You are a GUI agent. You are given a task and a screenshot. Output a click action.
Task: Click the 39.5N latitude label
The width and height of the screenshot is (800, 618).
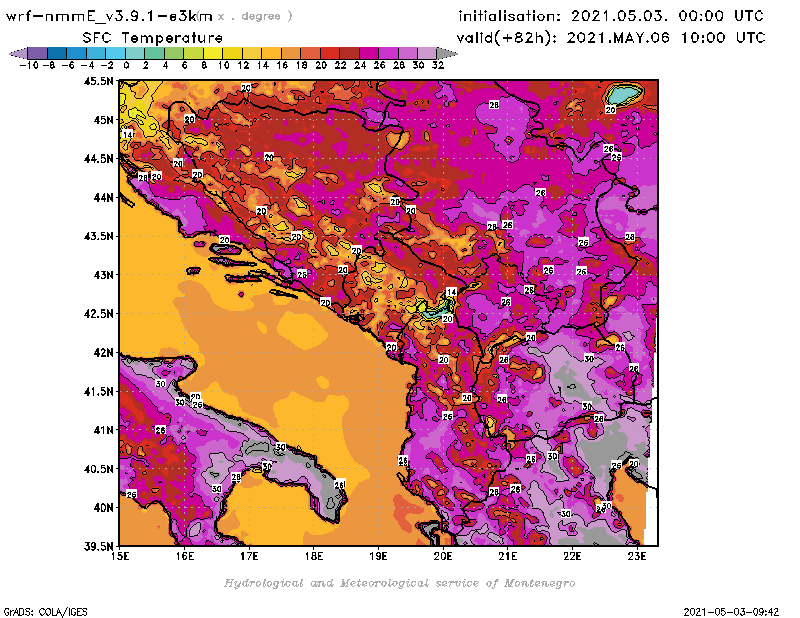pos(98,546)
